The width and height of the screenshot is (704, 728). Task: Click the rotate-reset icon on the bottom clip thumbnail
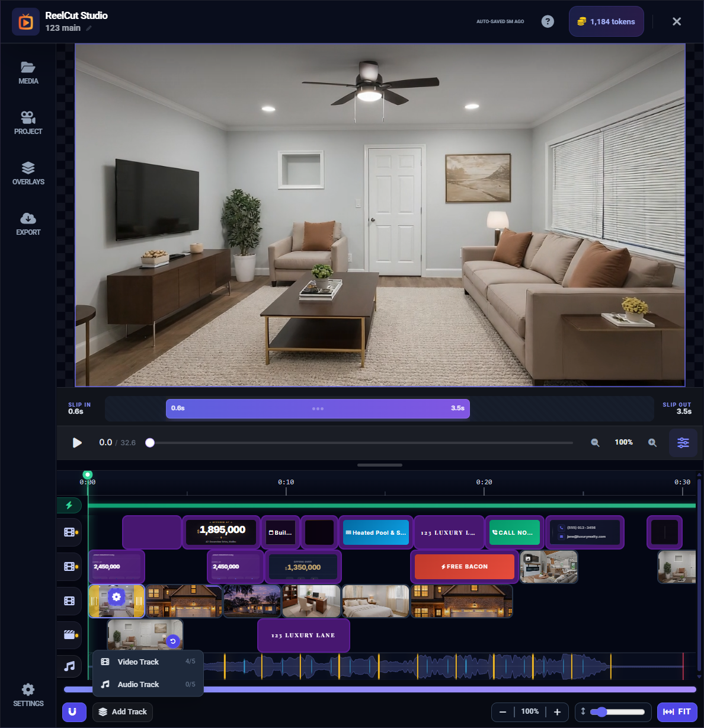tap(172, 641)
